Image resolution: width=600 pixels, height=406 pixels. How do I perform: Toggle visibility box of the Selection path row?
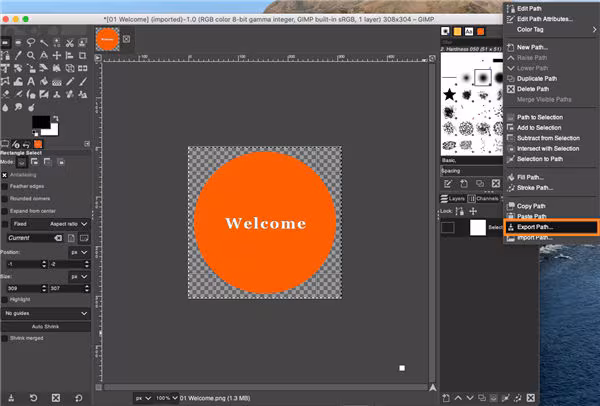(448, 227)
